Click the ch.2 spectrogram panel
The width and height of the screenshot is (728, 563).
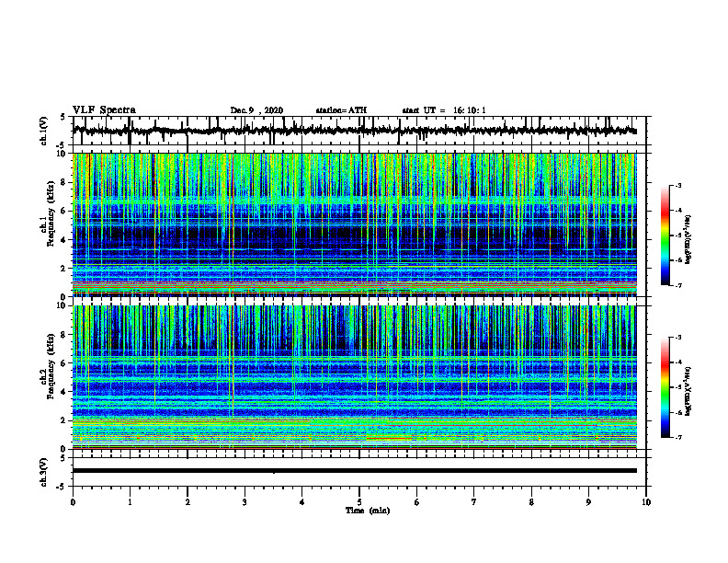pyautogui.click(x=355, y=377)
